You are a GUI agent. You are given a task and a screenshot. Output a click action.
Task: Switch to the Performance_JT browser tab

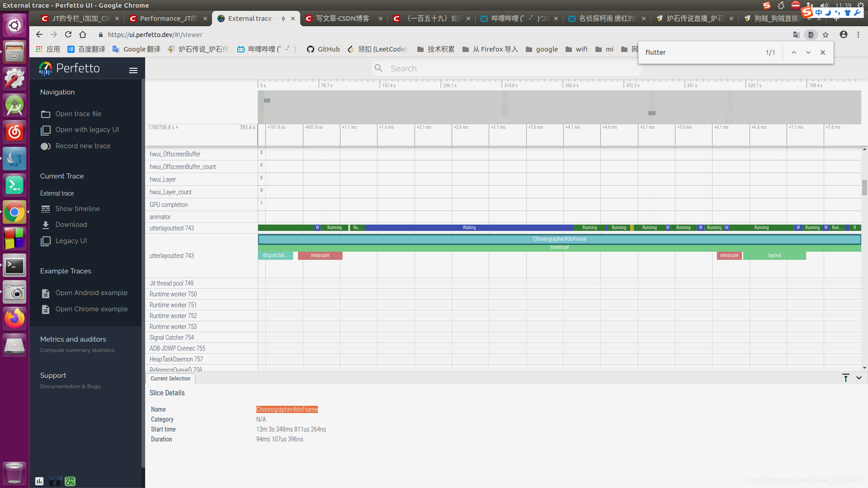(168, 19)
